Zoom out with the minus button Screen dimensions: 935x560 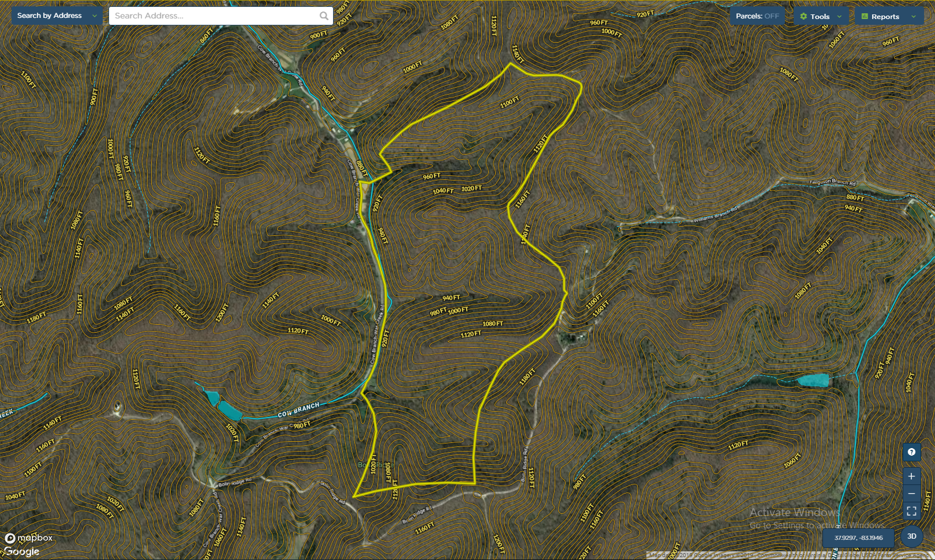click(x=911, y=494)
